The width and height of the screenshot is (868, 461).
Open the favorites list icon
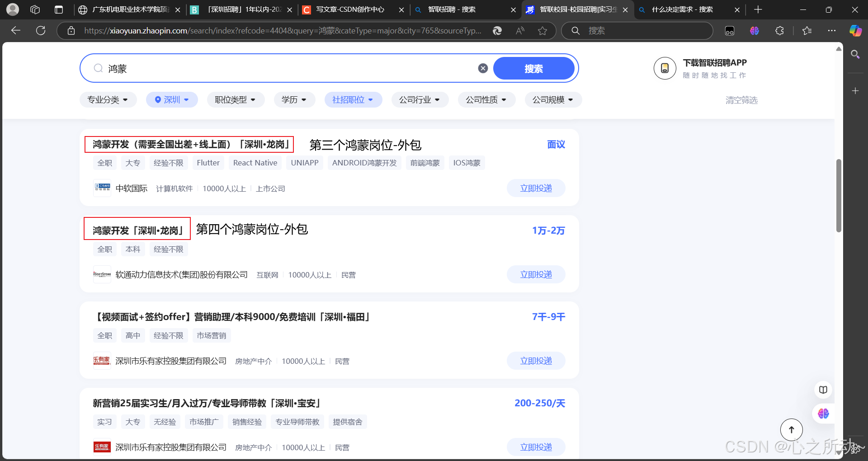tap(807, 30)
